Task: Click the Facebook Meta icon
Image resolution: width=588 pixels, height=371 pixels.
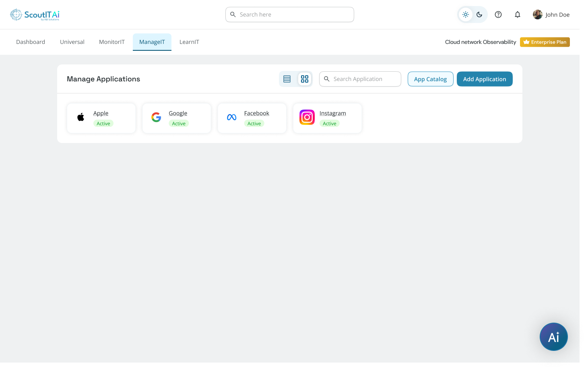Action: [231, 117]
